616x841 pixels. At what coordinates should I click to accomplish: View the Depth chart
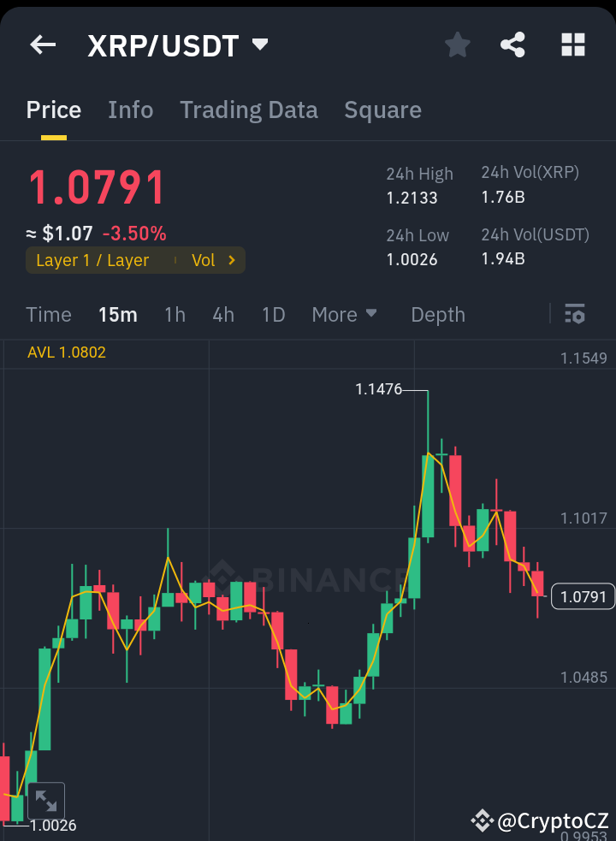pyautogui.click(x=437, y=314)
